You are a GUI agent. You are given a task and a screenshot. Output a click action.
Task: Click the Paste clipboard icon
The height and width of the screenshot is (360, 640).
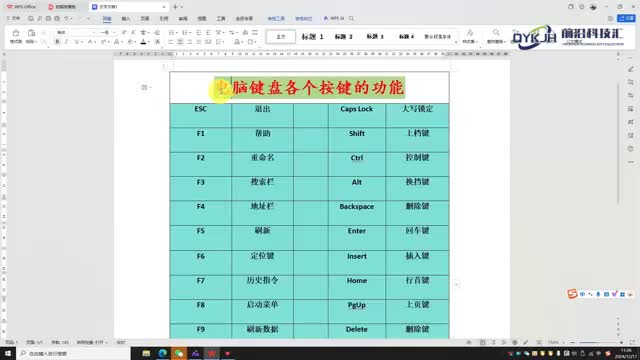point(31,33)
